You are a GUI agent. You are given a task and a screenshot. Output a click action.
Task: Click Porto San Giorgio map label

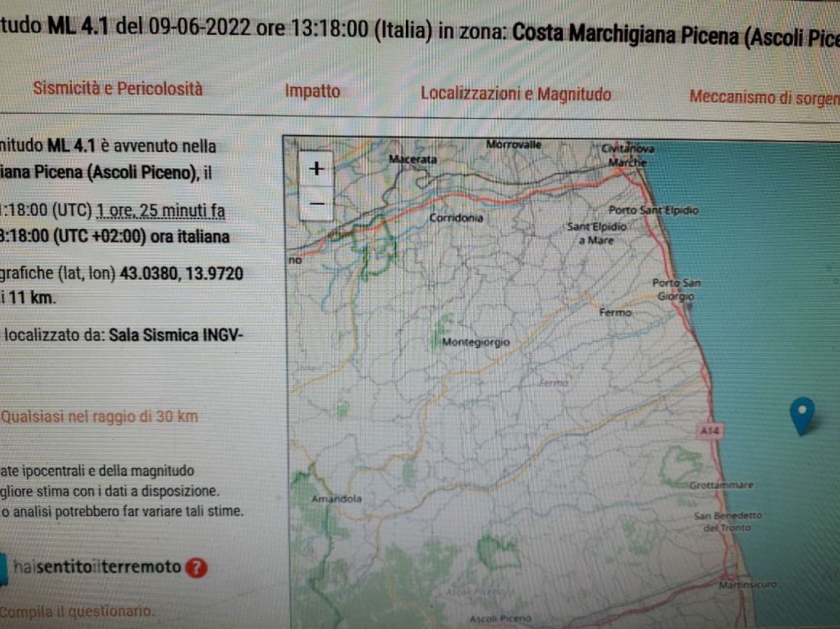click(676, 289)
